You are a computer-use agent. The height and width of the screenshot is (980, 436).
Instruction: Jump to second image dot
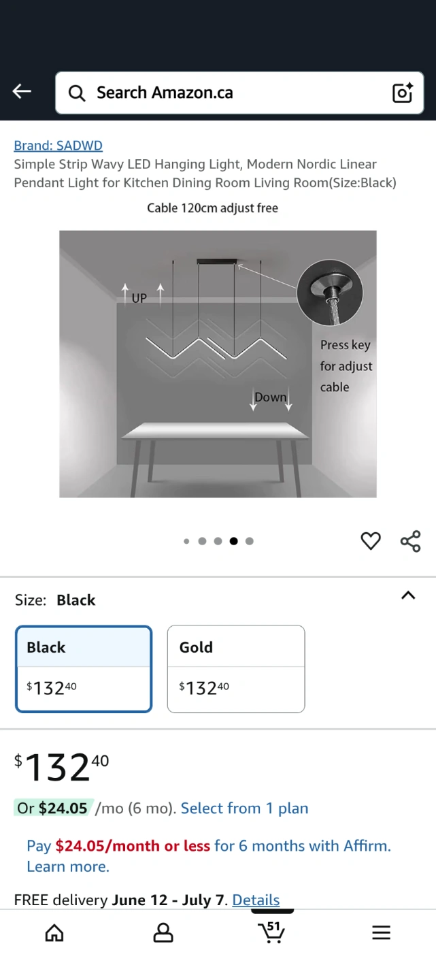(202, 541)
